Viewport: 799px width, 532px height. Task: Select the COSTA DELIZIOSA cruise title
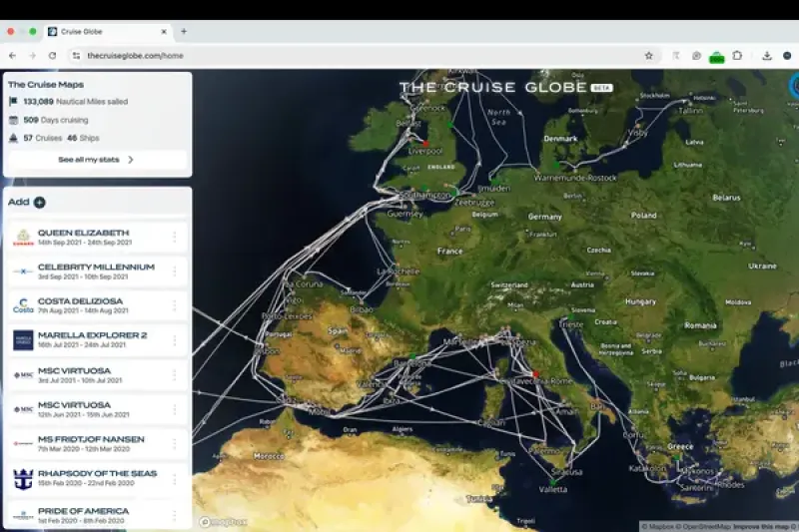81,300
